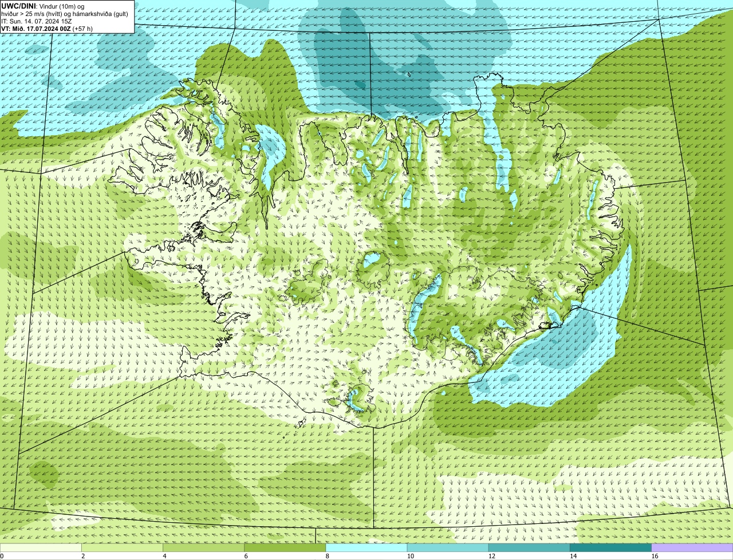Click the scale label "2"
This screenshot has height=560, width=733.
click(x=83, y=556)
